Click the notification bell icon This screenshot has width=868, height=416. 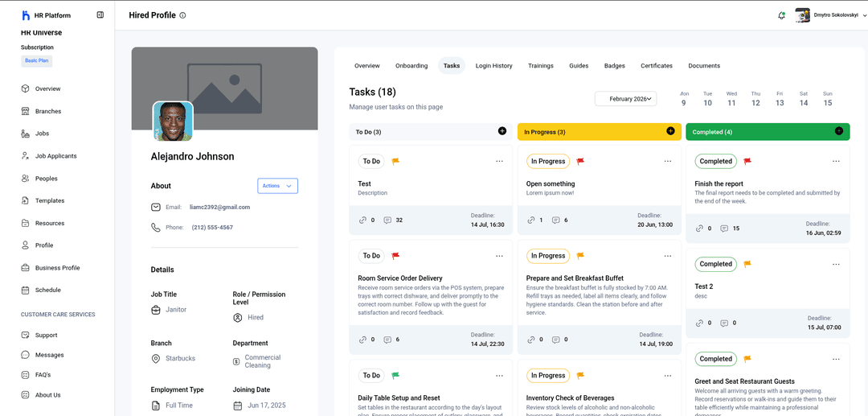[781, 15]
